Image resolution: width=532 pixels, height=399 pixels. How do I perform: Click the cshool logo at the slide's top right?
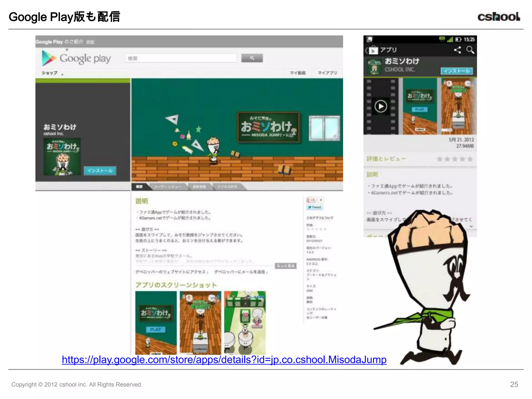coord(499,17)
